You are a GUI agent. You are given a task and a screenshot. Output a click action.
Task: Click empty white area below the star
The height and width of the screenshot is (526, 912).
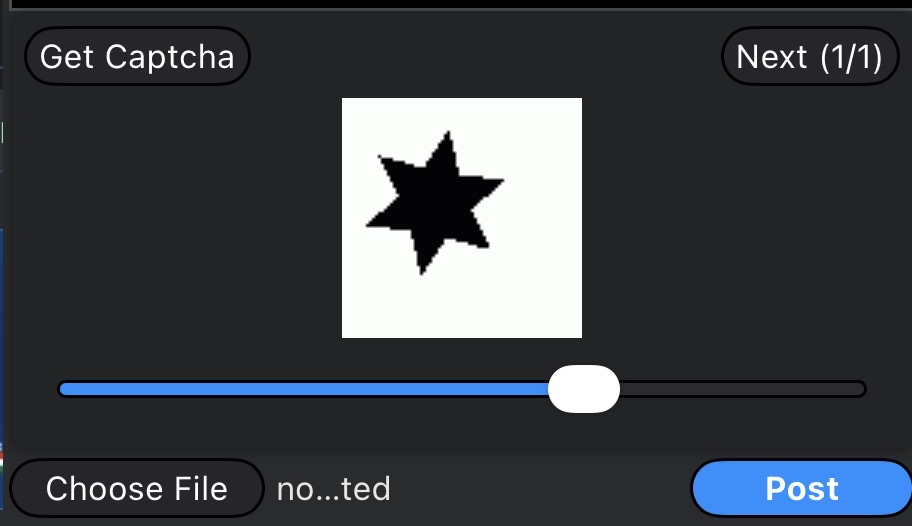tap(462, 307)
